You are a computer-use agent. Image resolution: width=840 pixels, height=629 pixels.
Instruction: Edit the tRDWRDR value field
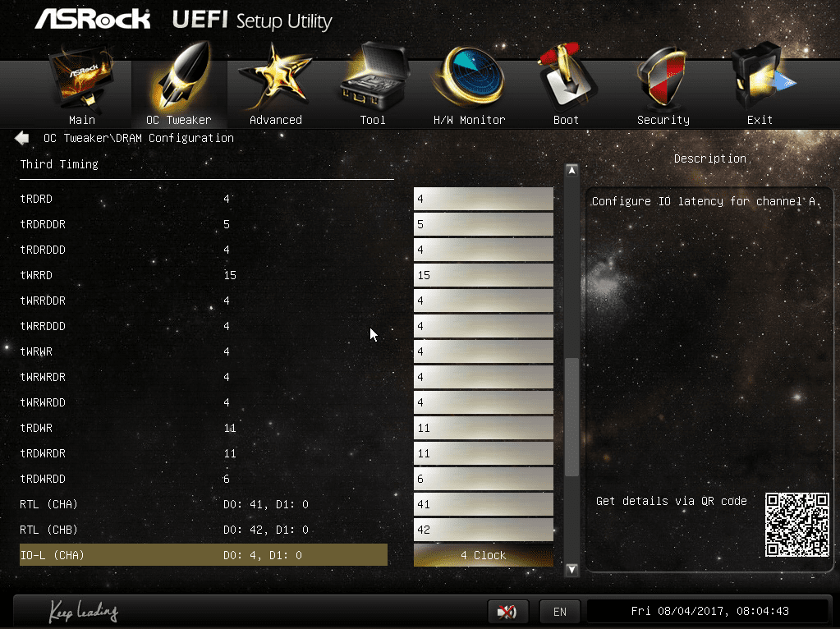point(483,453)
